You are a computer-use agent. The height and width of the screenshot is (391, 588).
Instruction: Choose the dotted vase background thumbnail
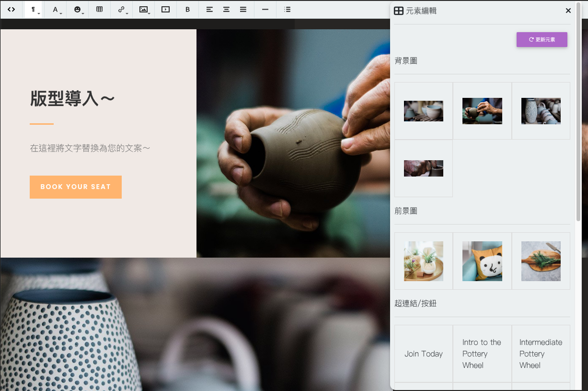541,111
